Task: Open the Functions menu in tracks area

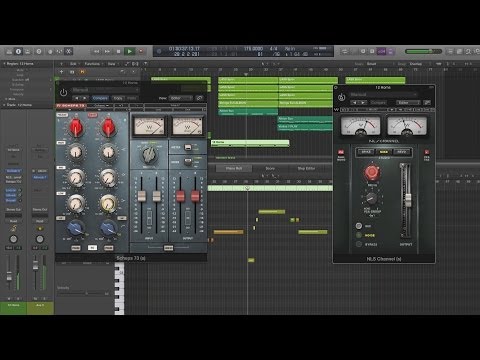Action: pos(92,64)
